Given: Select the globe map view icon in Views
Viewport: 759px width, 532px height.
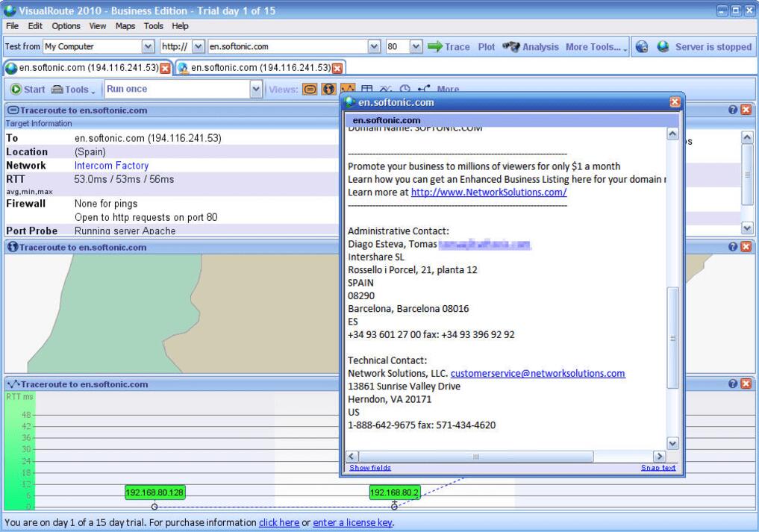Looking at the screenshot, I should 328,89.
